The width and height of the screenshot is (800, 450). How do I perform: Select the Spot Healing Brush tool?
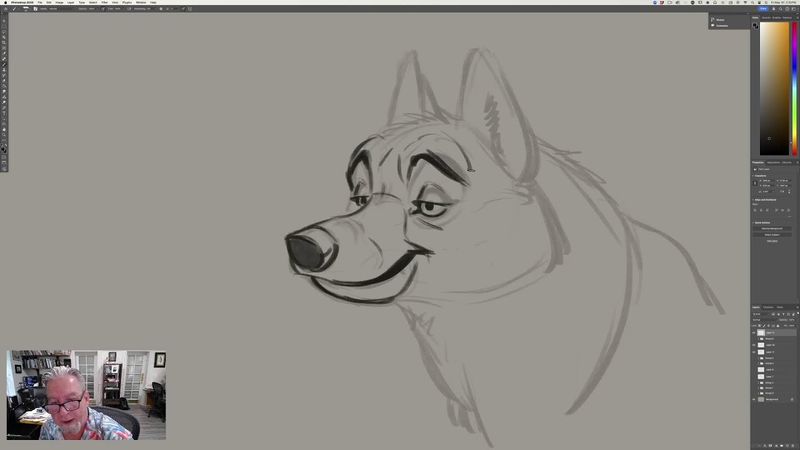[x=4, y=59]
